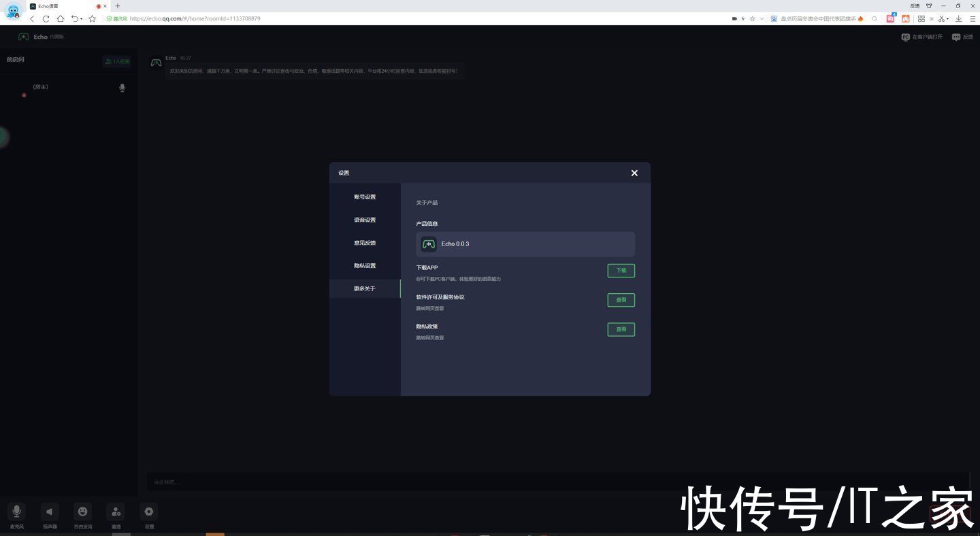Click the browser reload icon

tap(46, 18)
